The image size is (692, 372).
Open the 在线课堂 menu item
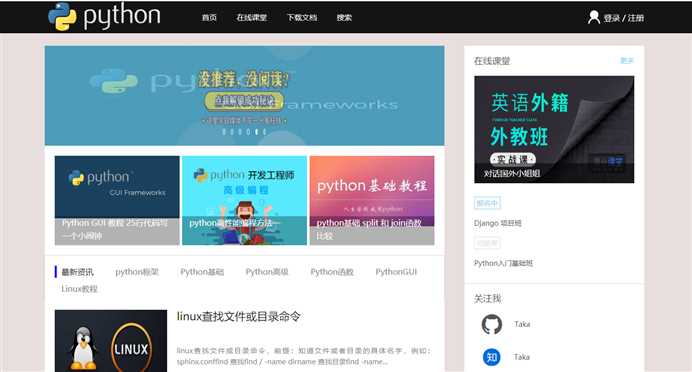[252, 18]
